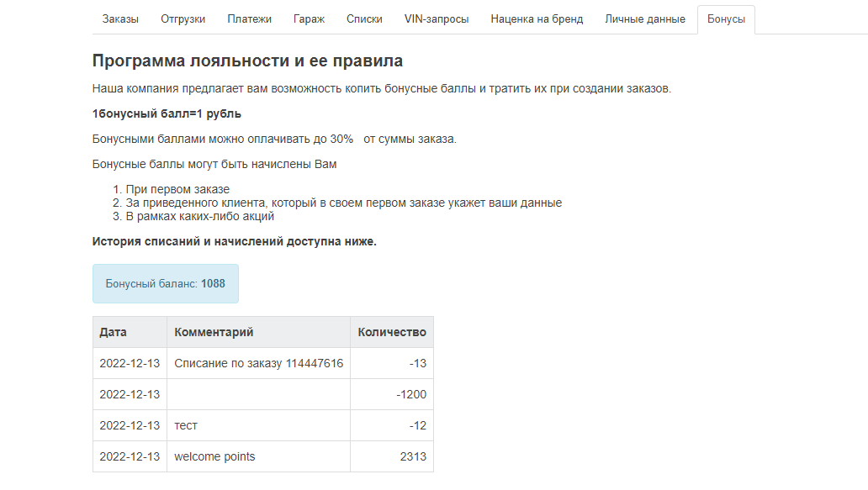The width and height of the screenshot is (868, 490).
Task: Go to the Гараж tab
Action: point(309,19)
